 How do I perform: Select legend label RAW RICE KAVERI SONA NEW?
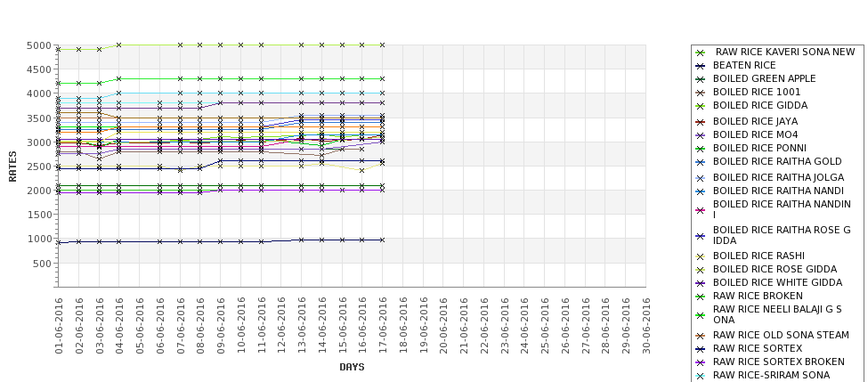[x=785, y=52]
